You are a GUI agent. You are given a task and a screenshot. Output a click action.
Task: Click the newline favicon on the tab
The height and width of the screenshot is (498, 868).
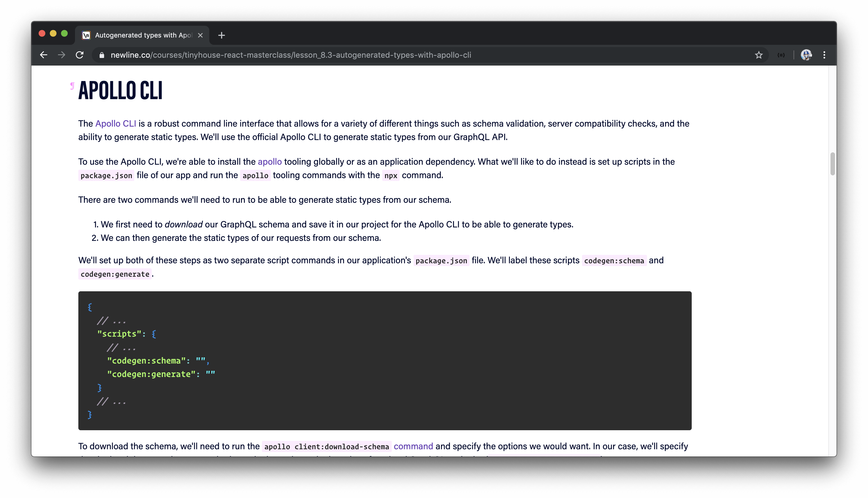[x=86, y=35]
